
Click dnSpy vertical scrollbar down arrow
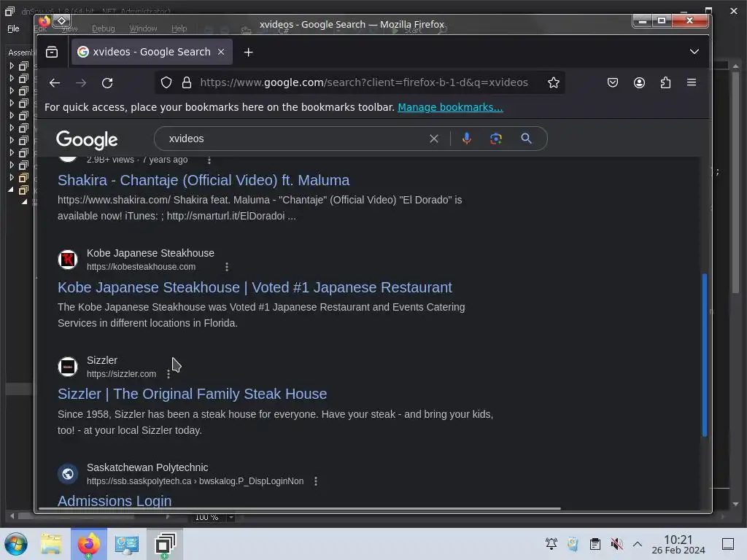[x=735, y=504]
